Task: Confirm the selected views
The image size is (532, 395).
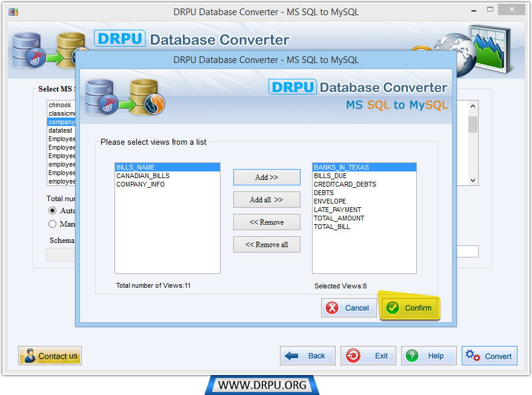Action: (x=410, y=308)
